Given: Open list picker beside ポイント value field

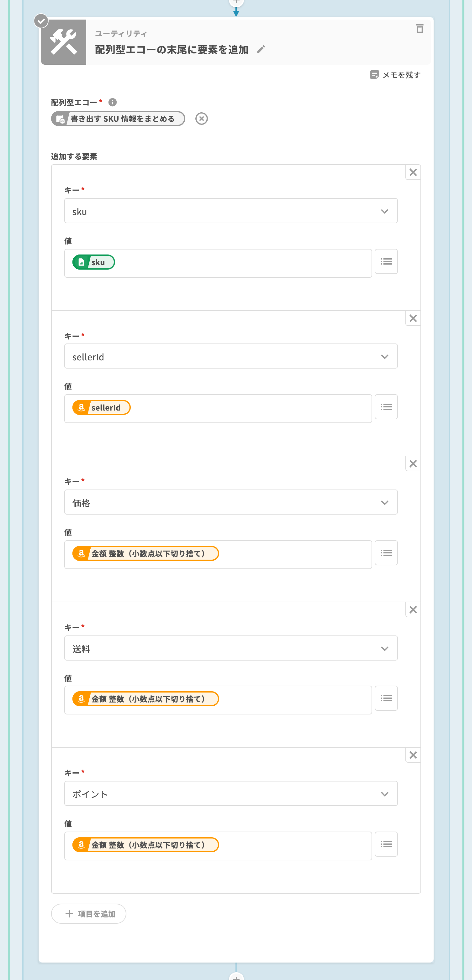Looking at the screenshot, I should [x=386, y=844].
